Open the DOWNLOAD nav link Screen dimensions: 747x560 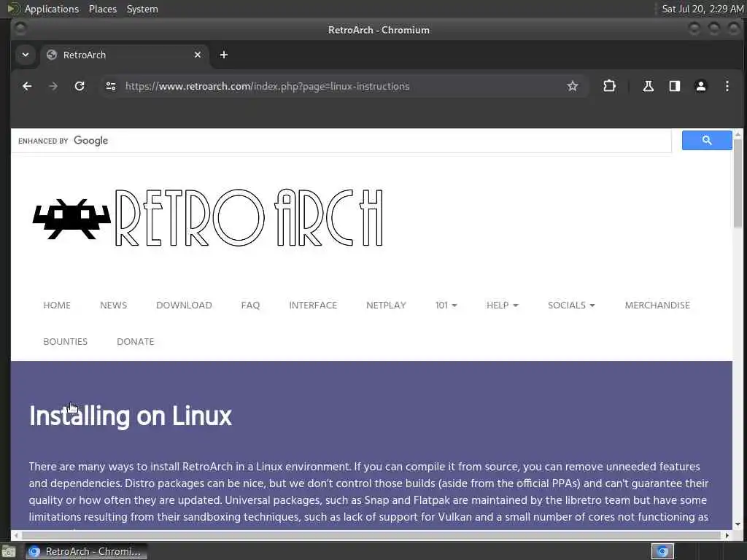coord(184,306)
